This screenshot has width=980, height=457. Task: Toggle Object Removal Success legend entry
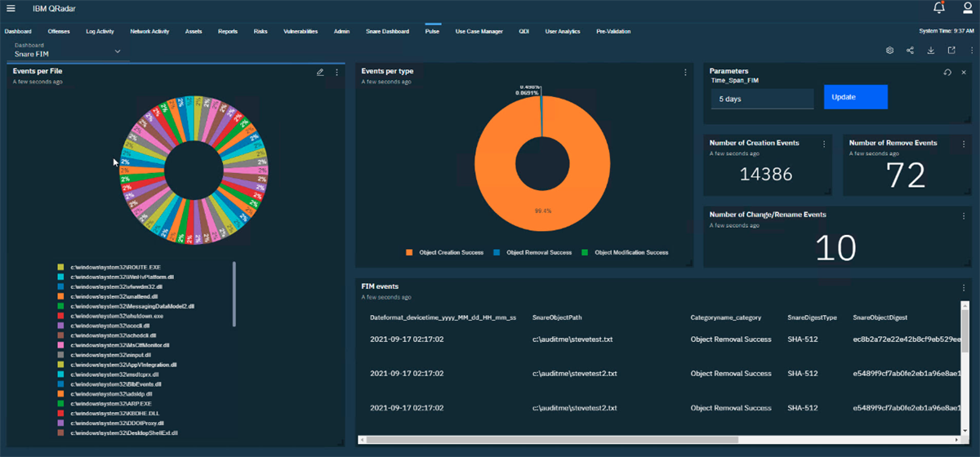pos(533,252)
